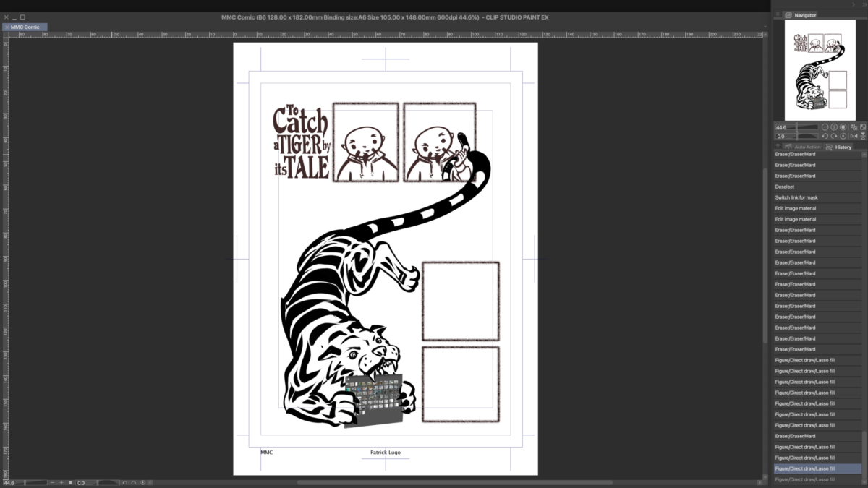868x488 pixels.
Task: Click bottom bar zoom value 44.6
Action: pyautogui.click(x=9, y=483)
